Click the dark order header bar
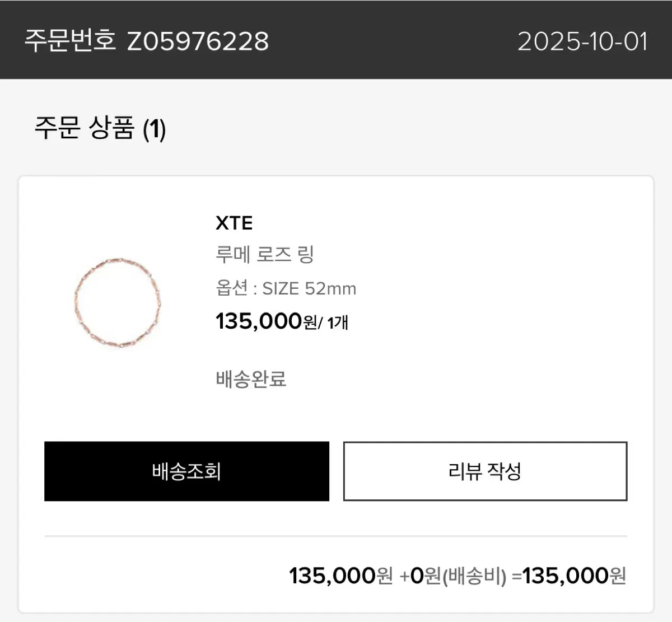672x622 pixels. pos(392,39)
